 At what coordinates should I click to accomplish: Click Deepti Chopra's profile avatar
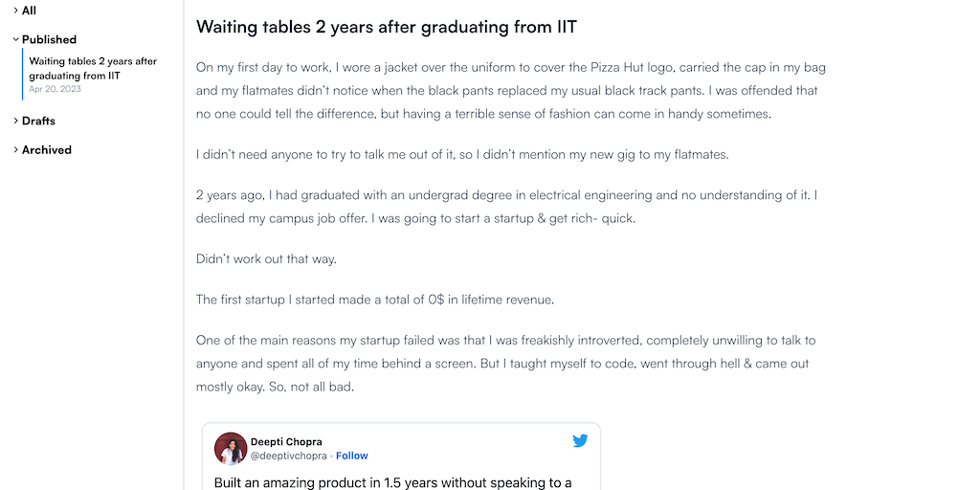pos(231,448)
